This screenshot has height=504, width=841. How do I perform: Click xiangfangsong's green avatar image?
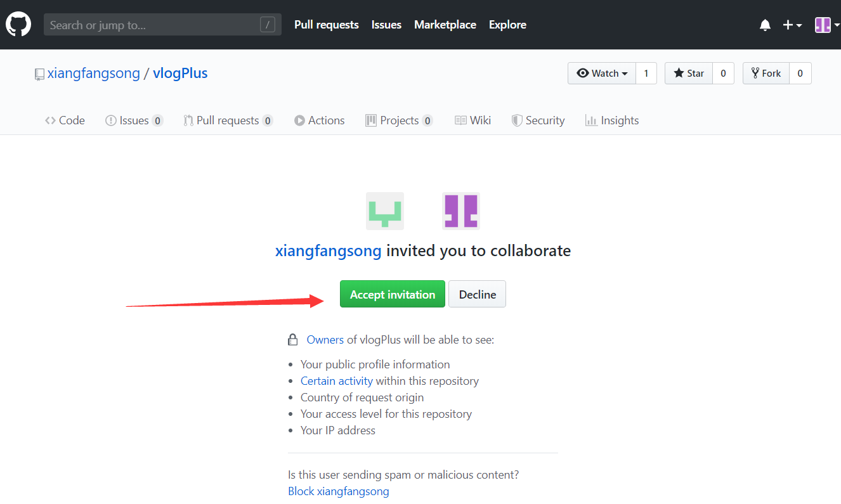pos(385,211)
